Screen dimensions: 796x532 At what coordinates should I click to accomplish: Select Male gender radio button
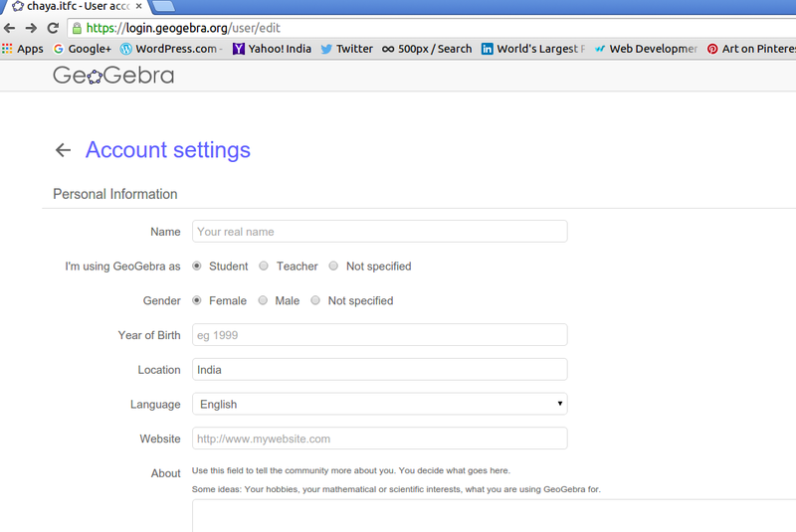click(263, 300)
